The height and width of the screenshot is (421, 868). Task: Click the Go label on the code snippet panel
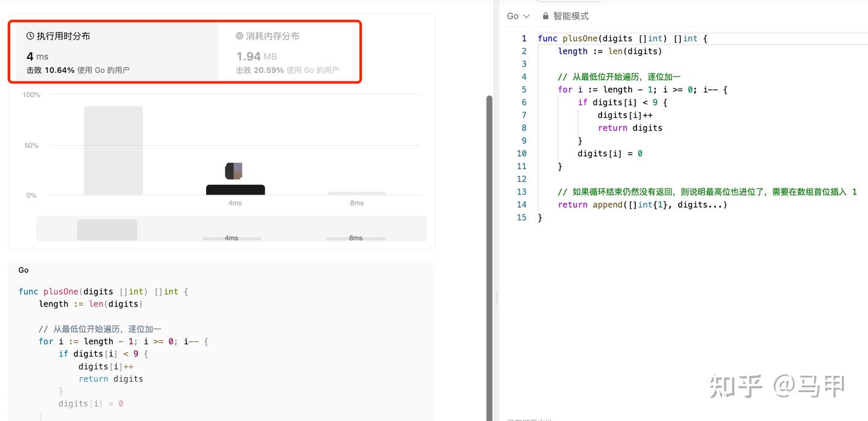(x=23, y=270)
